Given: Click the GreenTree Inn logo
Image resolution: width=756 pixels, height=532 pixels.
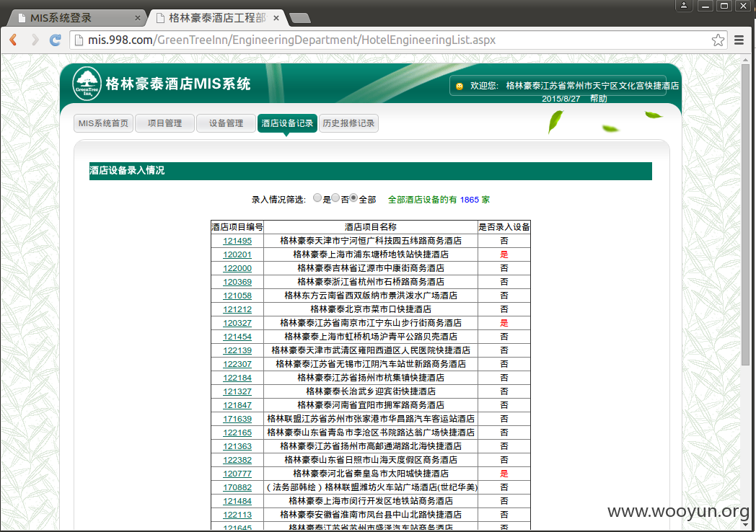Looking at the screenshot, I should click(87, 84).
